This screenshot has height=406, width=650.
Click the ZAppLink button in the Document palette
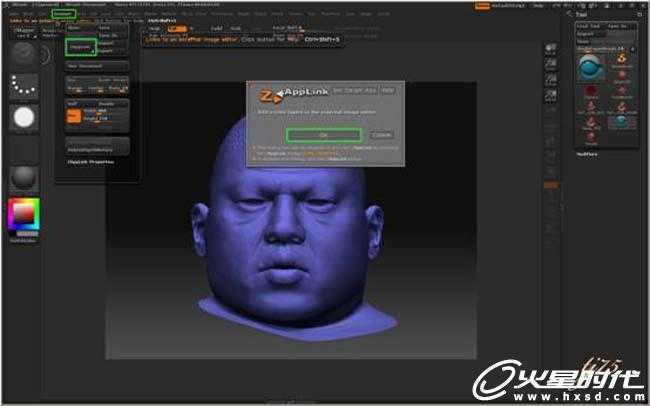80,47
